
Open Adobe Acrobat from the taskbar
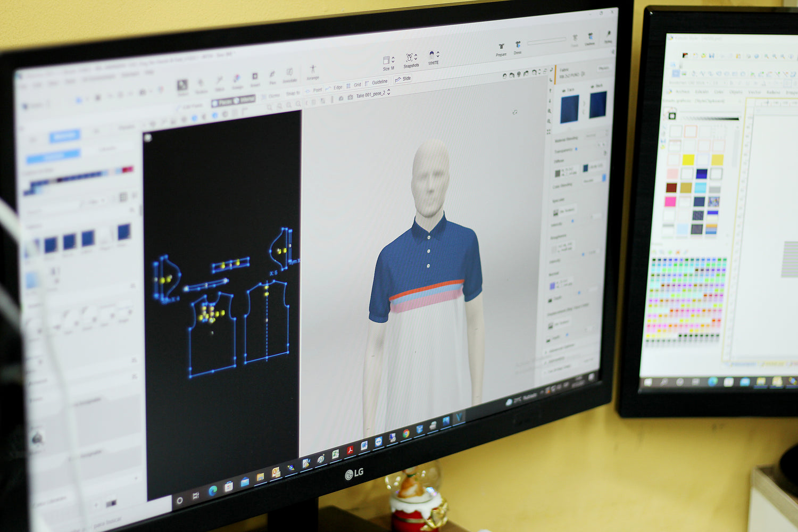(350, 450)
